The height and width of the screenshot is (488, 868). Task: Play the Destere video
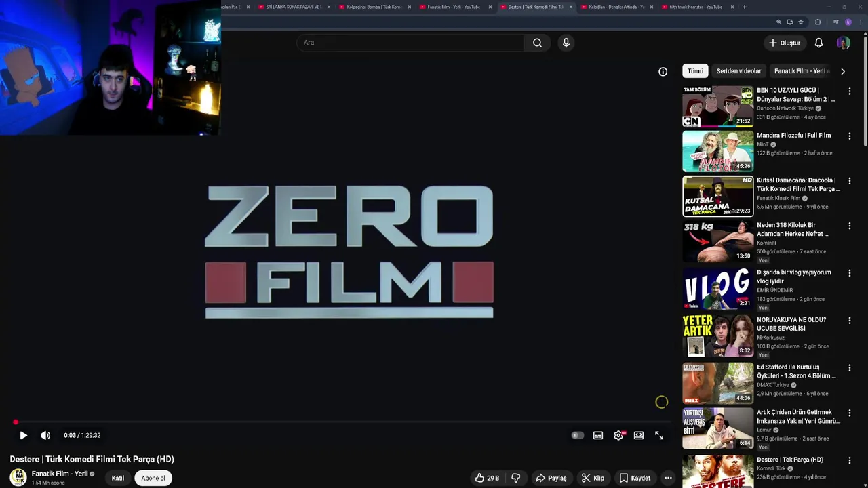point(23,436)
